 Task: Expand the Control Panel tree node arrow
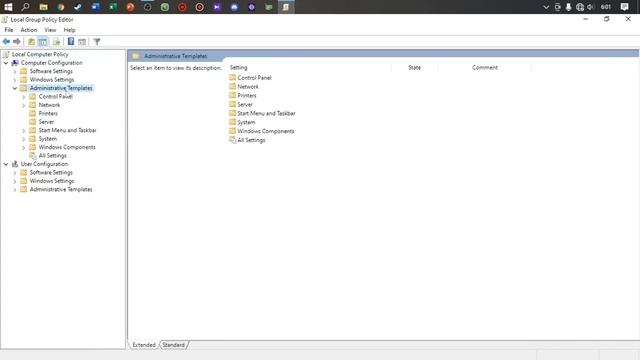(24, 97)
